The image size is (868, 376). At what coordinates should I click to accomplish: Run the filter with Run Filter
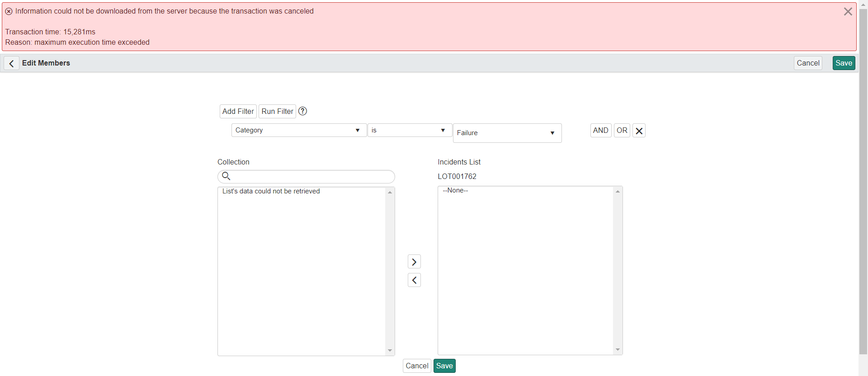[277, 111]
